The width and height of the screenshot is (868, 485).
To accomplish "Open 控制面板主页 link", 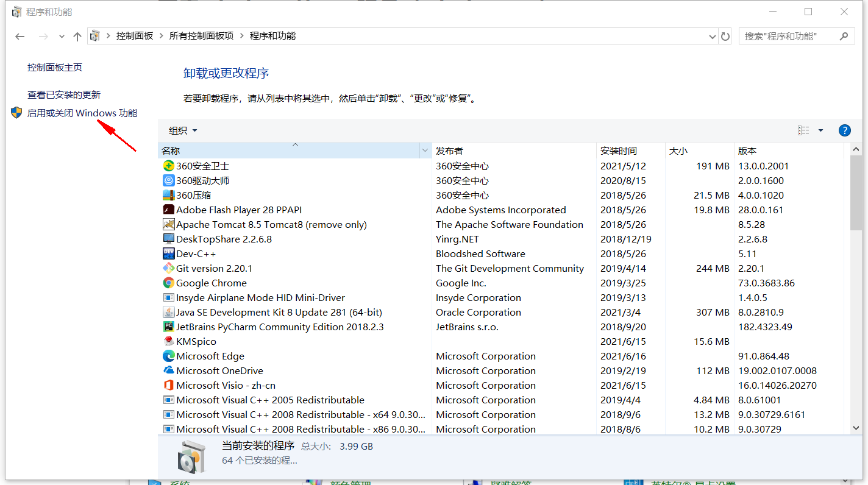I will (x=55, y=68).
